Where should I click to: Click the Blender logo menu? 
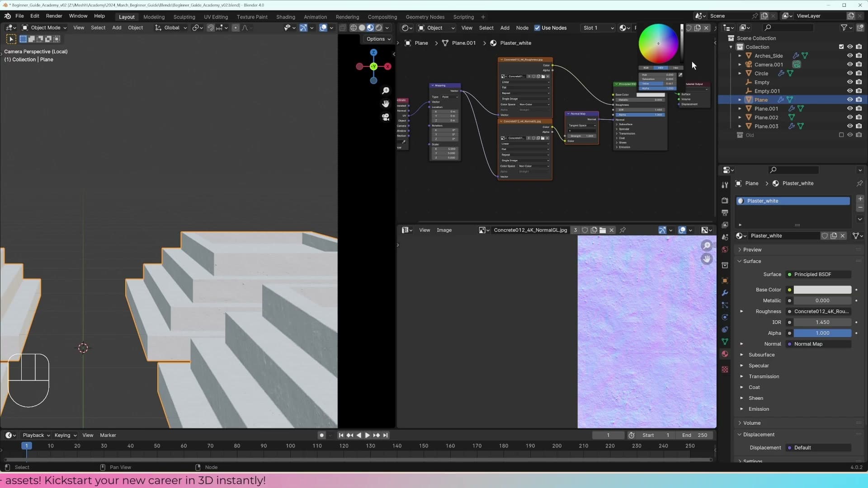[8, 16]
